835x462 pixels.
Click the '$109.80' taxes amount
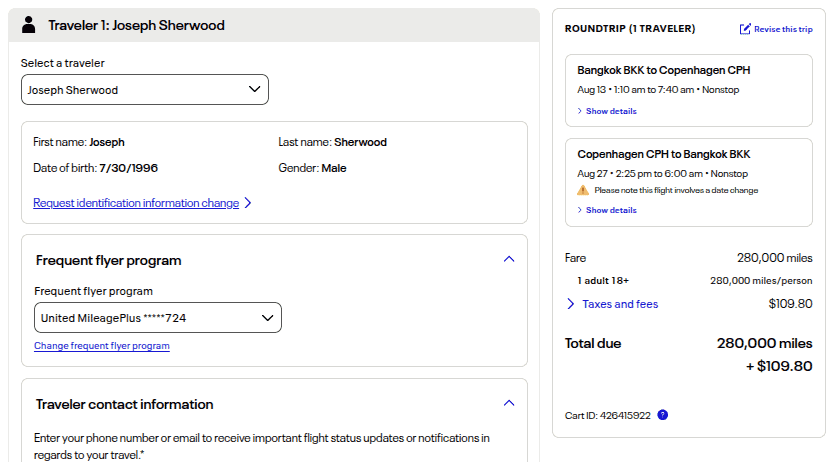790,304
